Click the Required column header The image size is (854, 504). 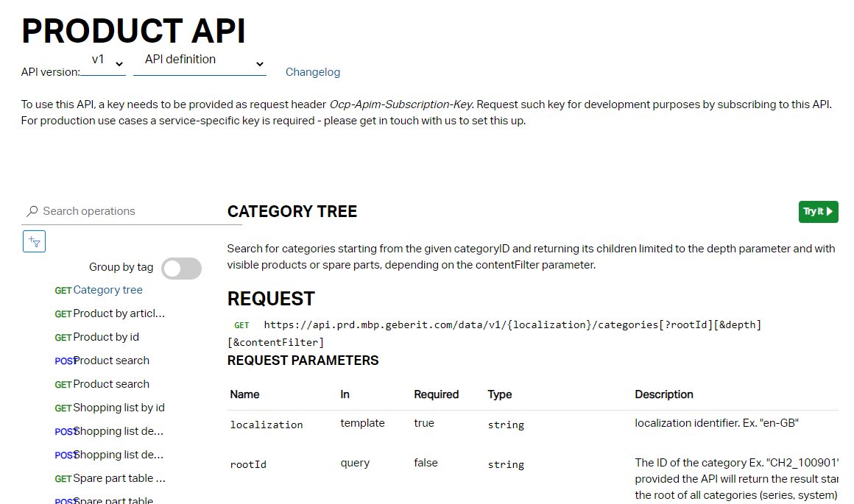click(437, 394)
